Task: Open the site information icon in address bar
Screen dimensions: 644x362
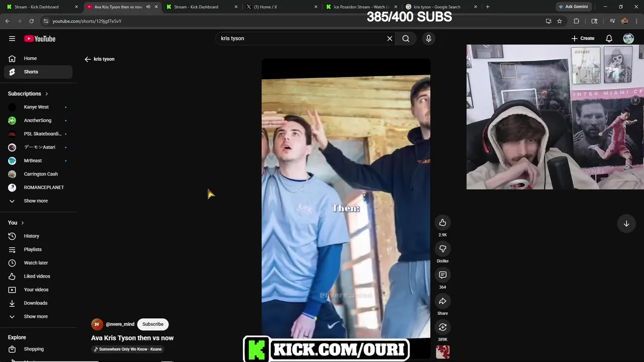Action: (x=46, y=21)
